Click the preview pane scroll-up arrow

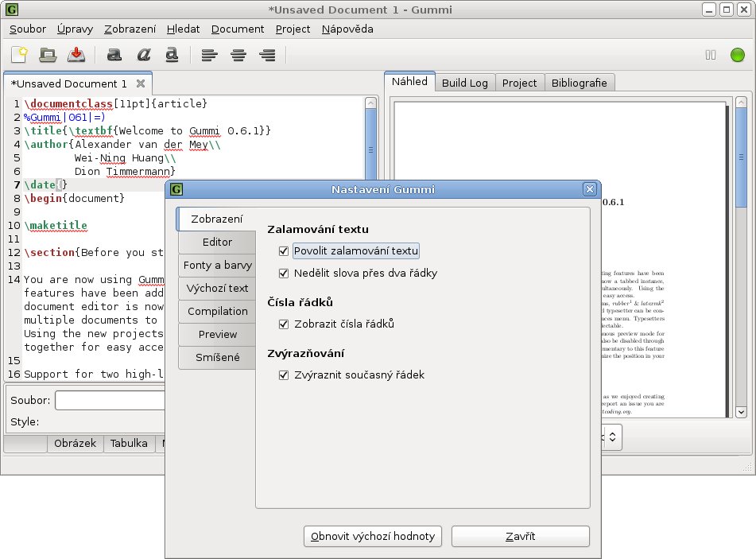coord(741,103)
